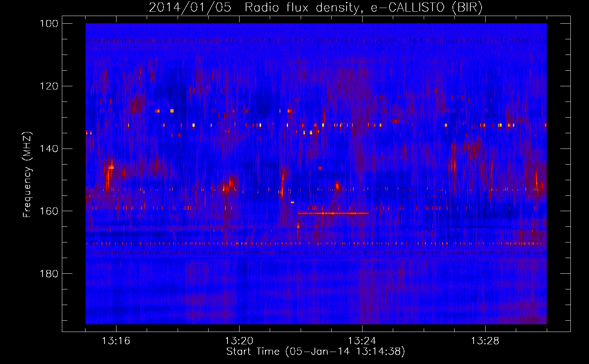Image resolution: width=589 pixels, height=364 pixels.
Task: Click the 13:28 time tick label
Action: click(485, 341)
